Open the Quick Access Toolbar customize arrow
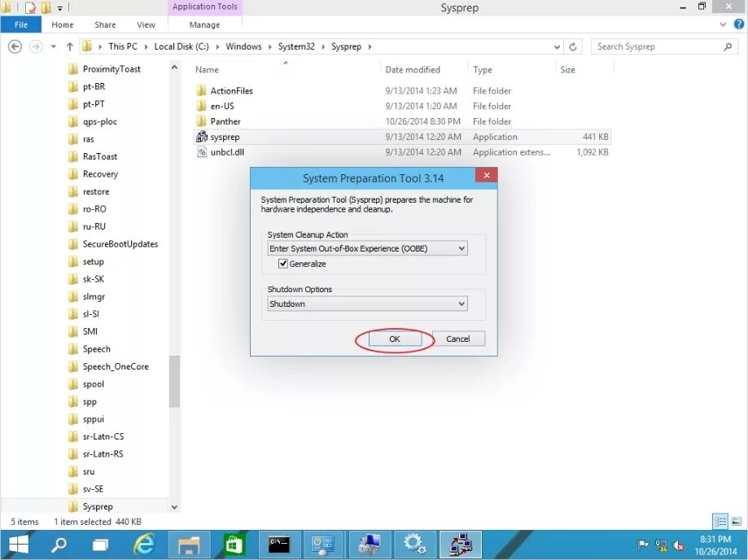Viewport: 748px width, 560px height. [x=60, y=7]
